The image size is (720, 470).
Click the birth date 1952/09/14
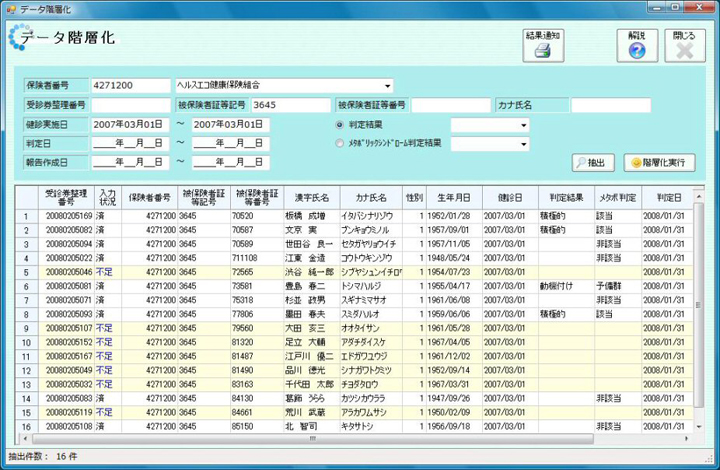(x=449, y=370)
